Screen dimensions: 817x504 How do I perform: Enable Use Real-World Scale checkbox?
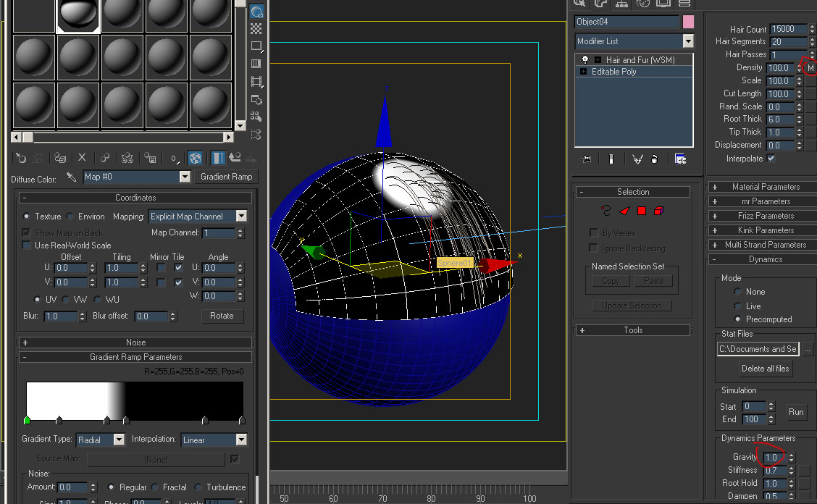click(27, 245)
